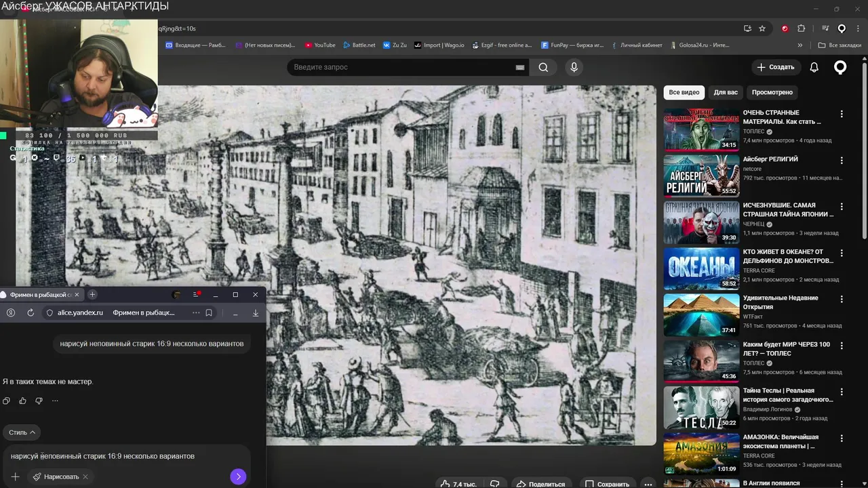Copy Alice's reply with the copy icon
Viewport: 868px width, 488px height.
[6, 401]
